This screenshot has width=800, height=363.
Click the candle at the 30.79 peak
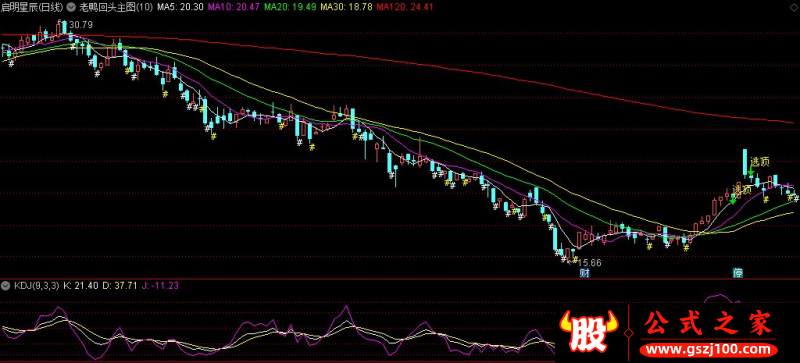pos(64,27)
